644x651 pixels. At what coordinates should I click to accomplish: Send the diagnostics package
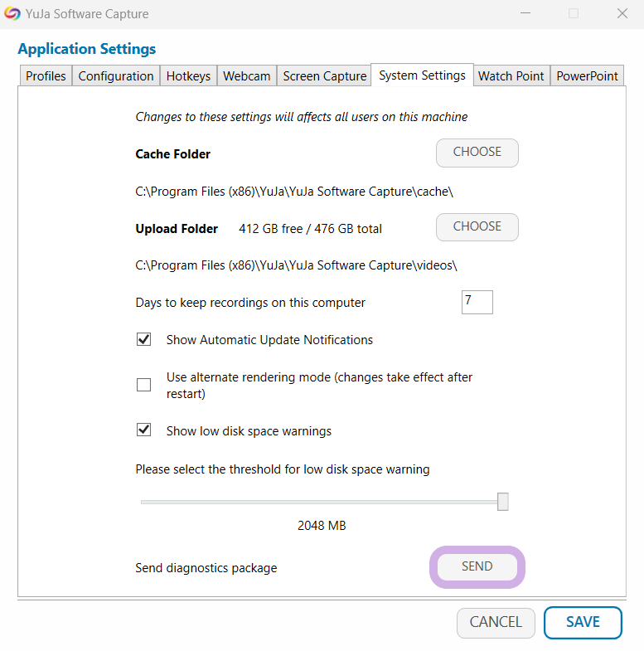click(477, 567)
